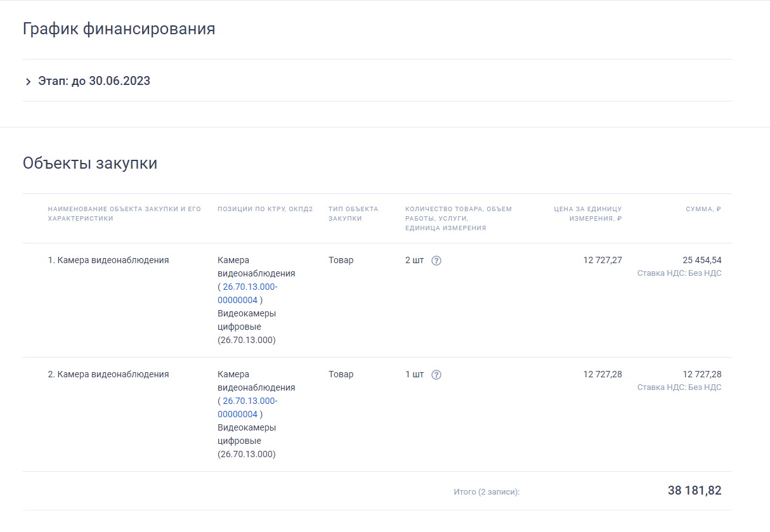Click 'Товар' type in second row
This screenshot has width=770, height=532.
341,374
